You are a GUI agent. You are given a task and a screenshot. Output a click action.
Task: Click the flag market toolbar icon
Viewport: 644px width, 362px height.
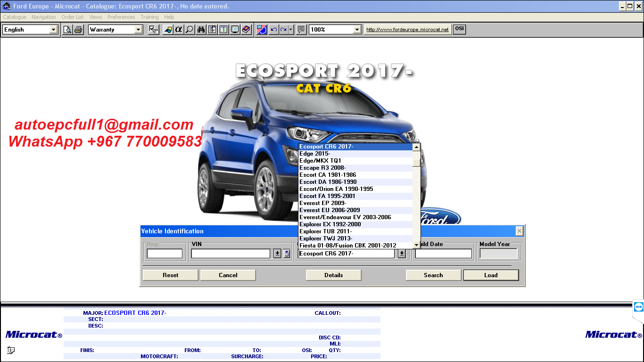262,29
